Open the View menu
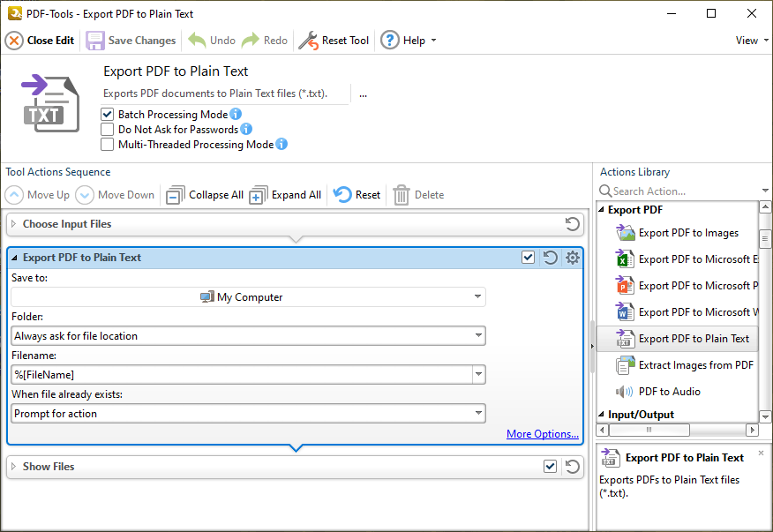This screenshot has width=773, height=532. point(749,40)
